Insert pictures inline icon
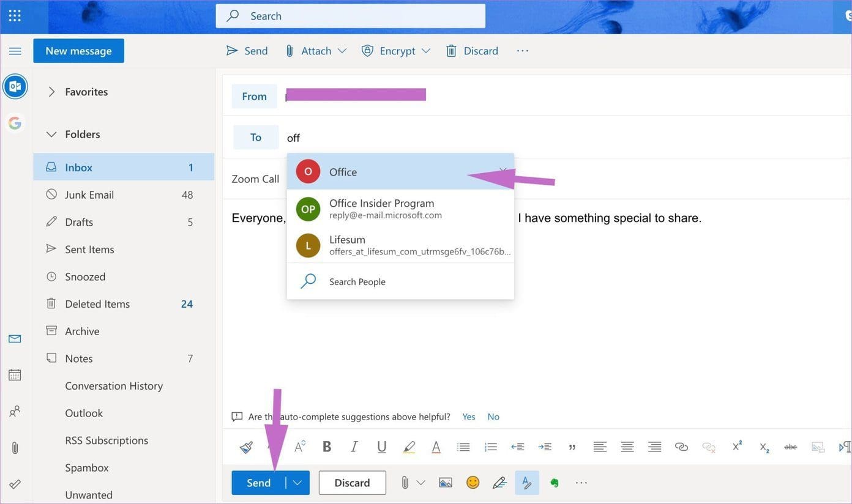852x504 pixels. tap(446, 483)
